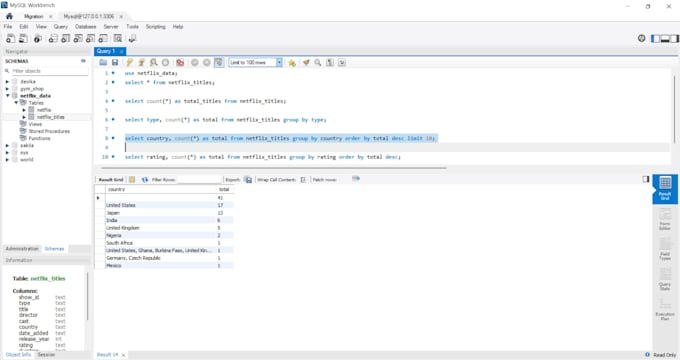This screenshot has width=680, height=360.
Task: Show the Form Editor view
Action: [x=665, y=219]
